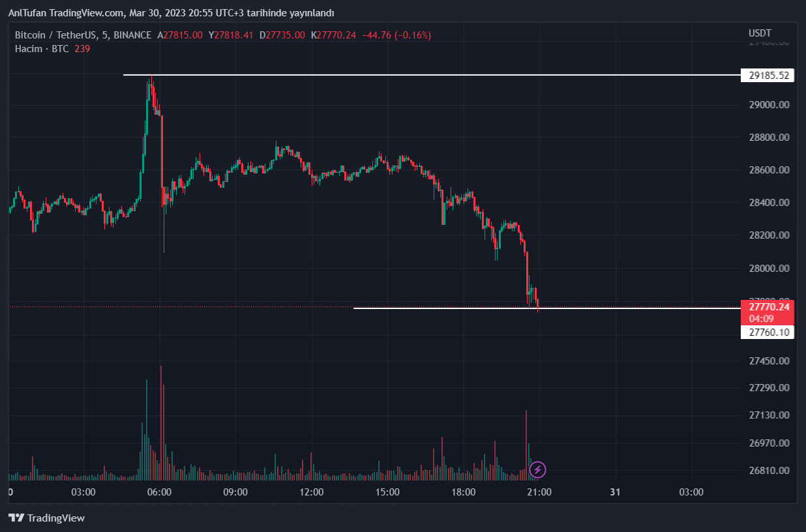The image size is (806, 532).
Task: Click the red 27770.24 current price label
Action: click(769, 307)
